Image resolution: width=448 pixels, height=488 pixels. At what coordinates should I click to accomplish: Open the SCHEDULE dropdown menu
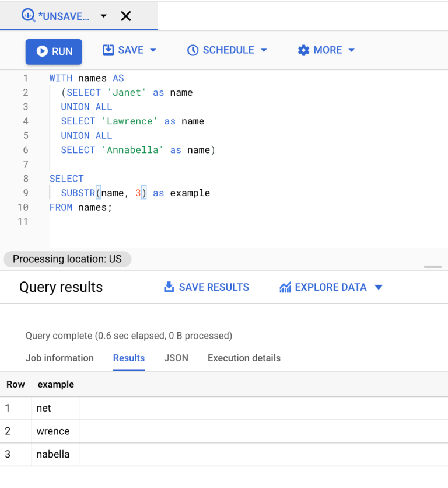coord(264,50)
